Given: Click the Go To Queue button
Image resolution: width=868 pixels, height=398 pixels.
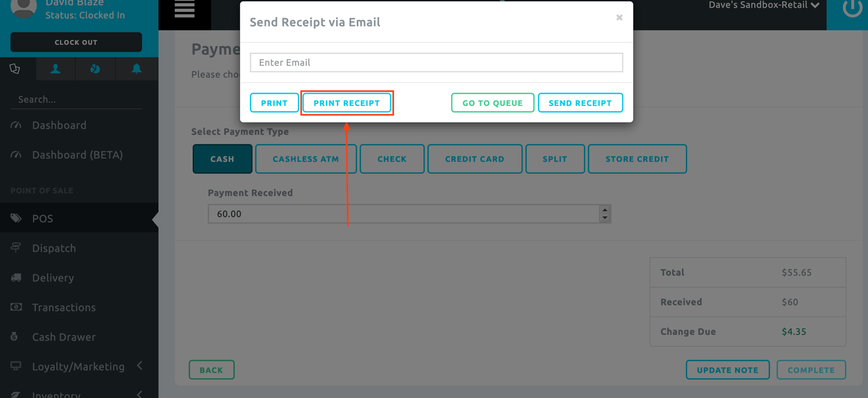Looking at the screenshot, I should click(492, 103).
